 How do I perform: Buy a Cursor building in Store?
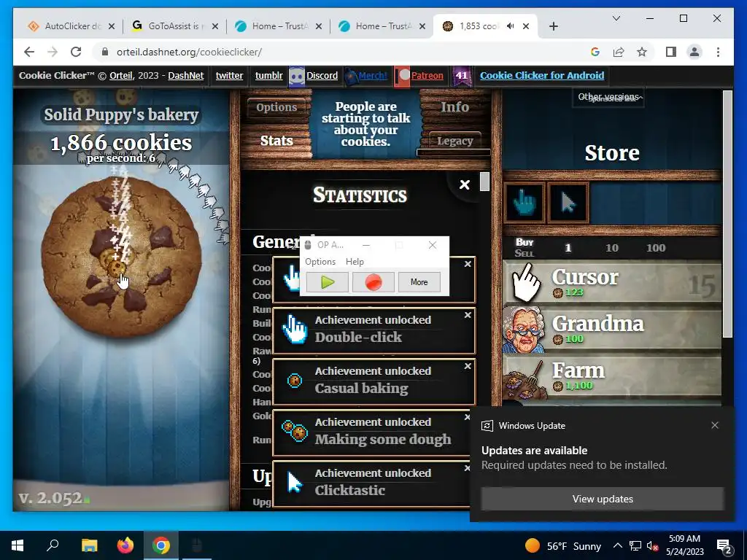pos(612,284)
